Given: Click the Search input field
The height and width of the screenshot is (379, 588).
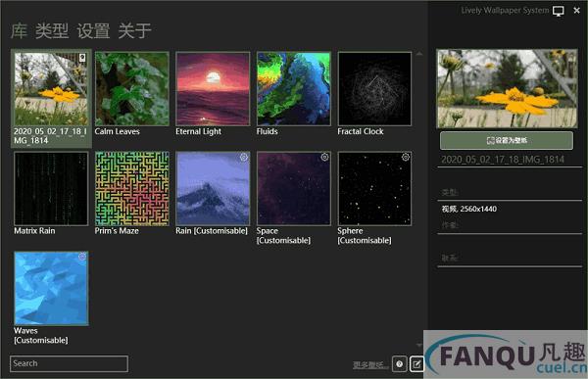Looking at the screenshot, I should click(69, 363).
